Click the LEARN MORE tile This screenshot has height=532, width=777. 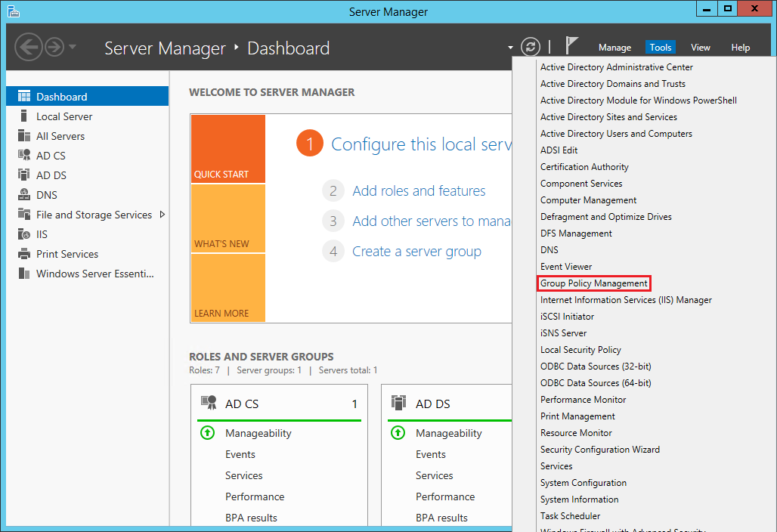(x=228, y=288)
